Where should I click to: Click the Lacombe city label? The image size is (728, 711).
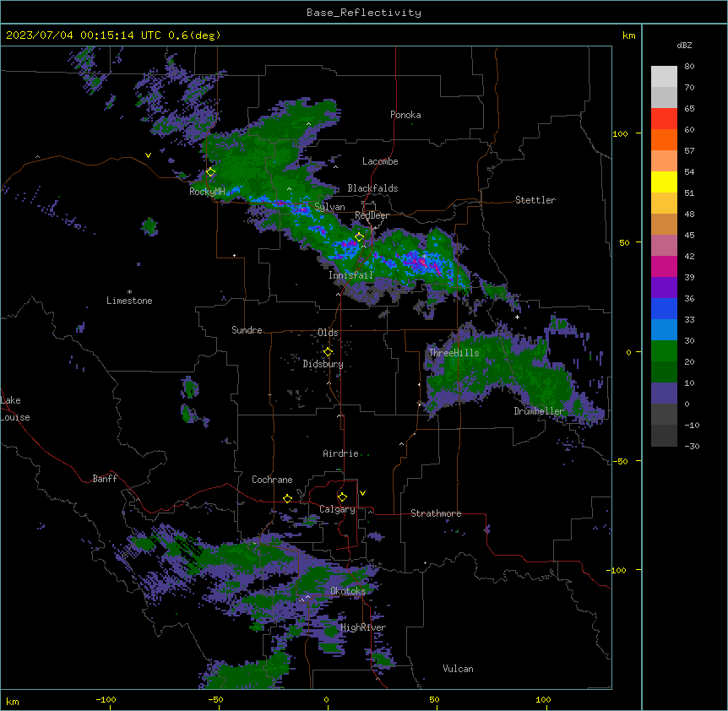click(380, 161)
